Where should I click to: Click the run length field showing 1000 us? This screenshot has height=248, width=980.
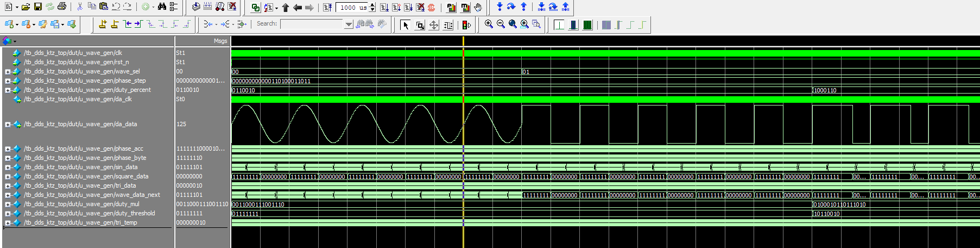pyautogui.click(x=352, y=8)
